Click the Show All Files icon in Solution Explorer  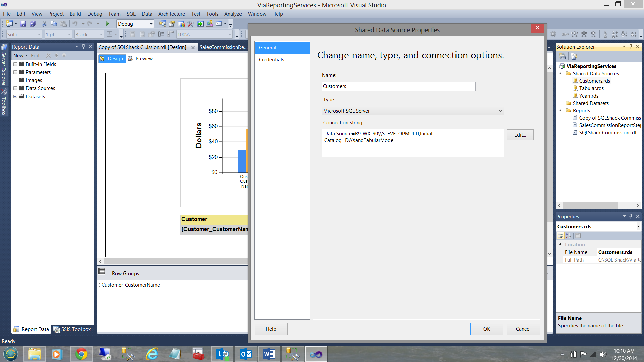574,56
